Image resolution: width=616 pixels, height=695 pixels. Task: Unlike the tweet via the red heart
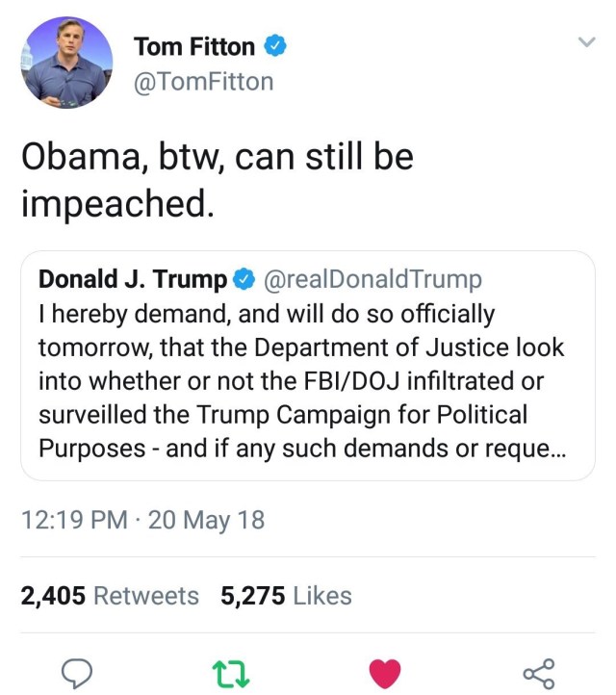(x=385, y=672)
